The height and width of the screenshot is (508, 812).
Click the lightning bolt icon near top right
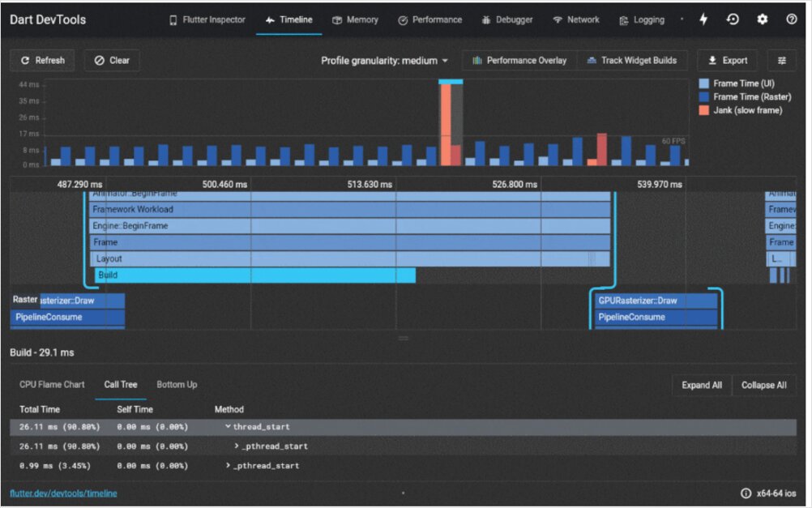[x=702, y=19]
